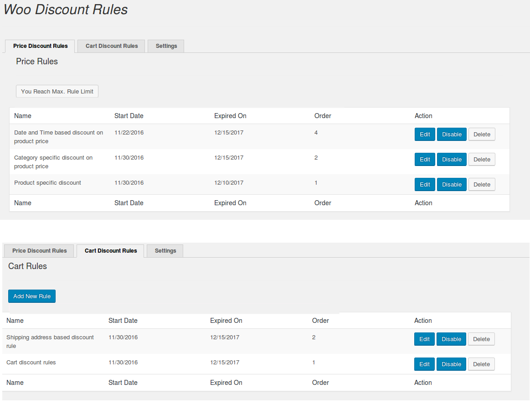Delete the Product specific discount rule
The image size is (530, 420).
[x=482, y=185]
